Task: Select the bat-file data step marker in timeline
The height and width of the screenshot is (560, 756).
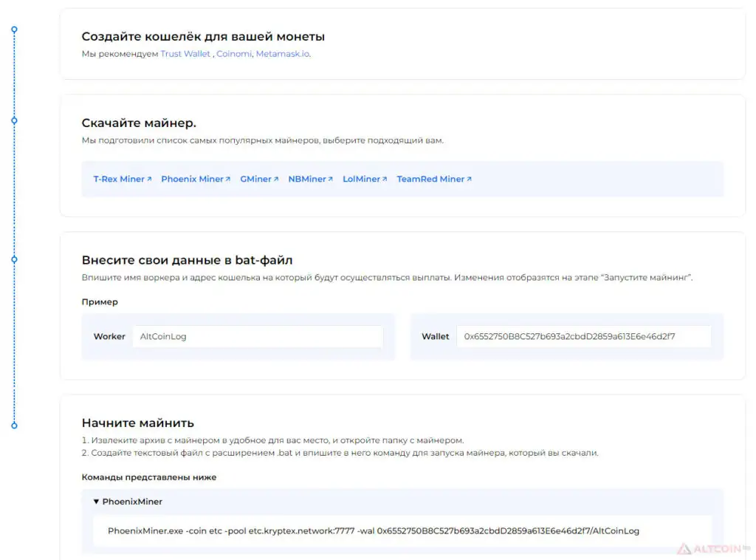Action: point(15,259)
